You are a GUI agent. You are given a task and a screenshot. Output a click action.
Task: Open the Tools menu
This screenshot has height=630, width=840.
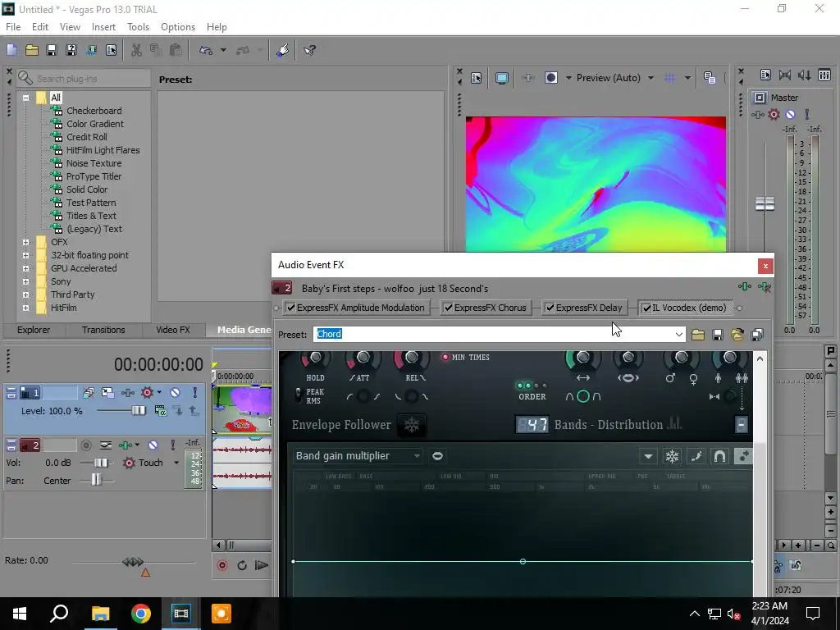tap(138, 27)
